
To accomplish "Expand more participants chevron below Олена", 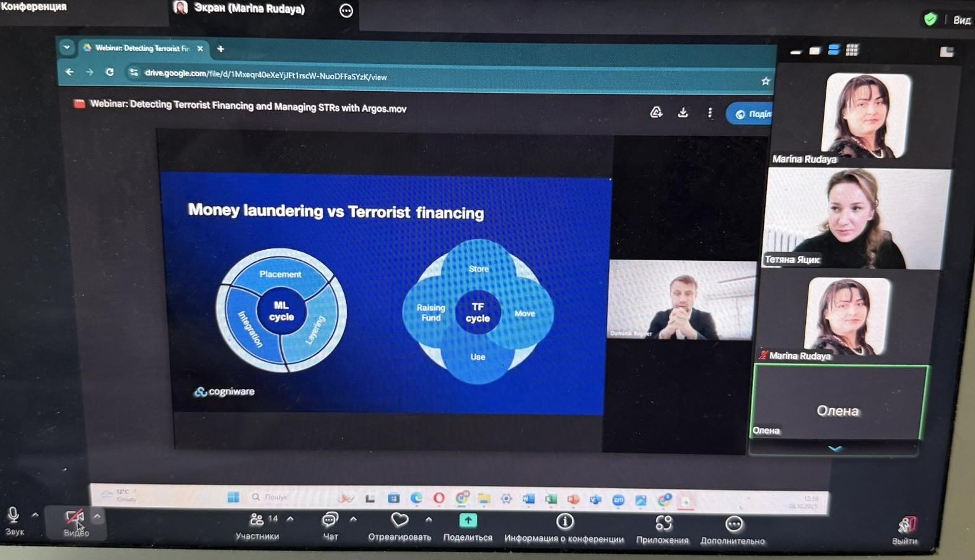I will point(834,448).
